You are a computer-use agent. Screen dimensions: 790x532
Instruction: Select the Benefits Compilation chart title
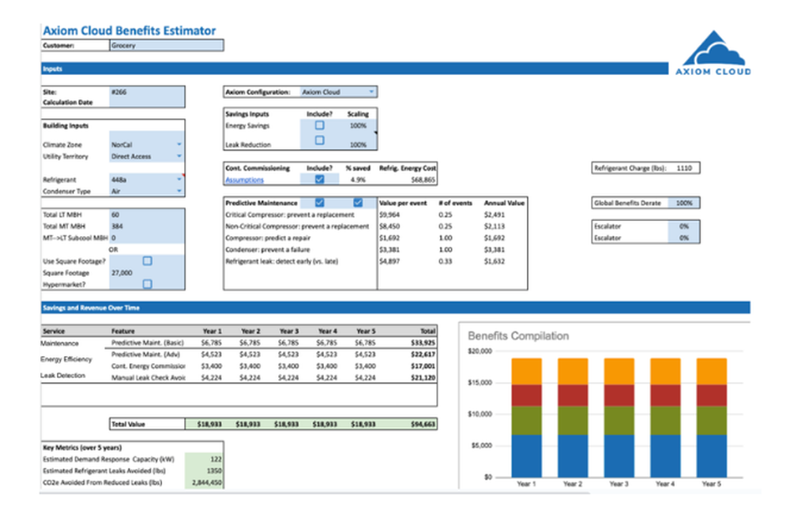point(518,335)
